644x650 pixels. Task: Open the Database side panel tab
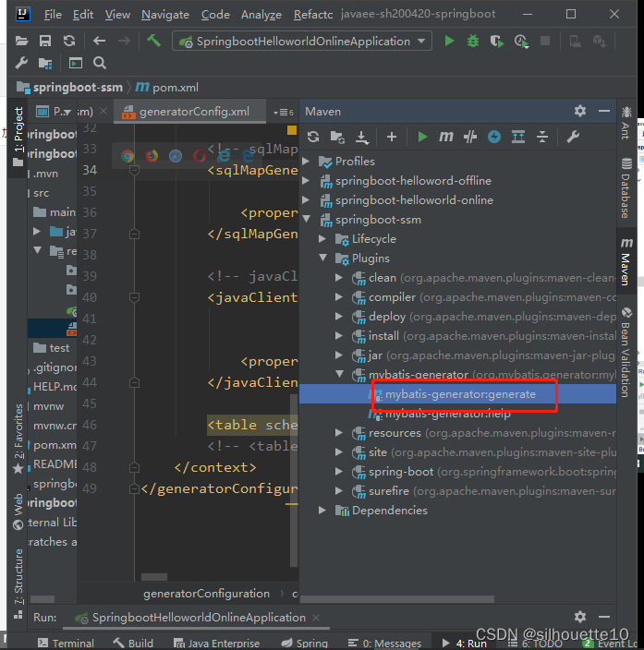[x=626, y=188]
